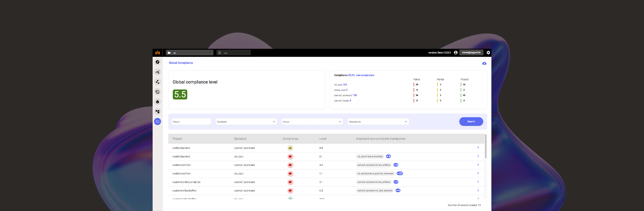Open the bug icon in the sidebar
The width and height of the screenshot is (644, 211).
pos(157,102)
